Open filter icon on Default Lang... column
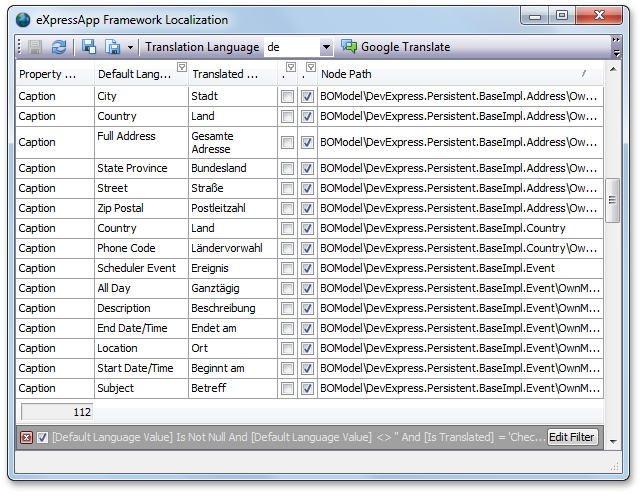 [182, 67]
